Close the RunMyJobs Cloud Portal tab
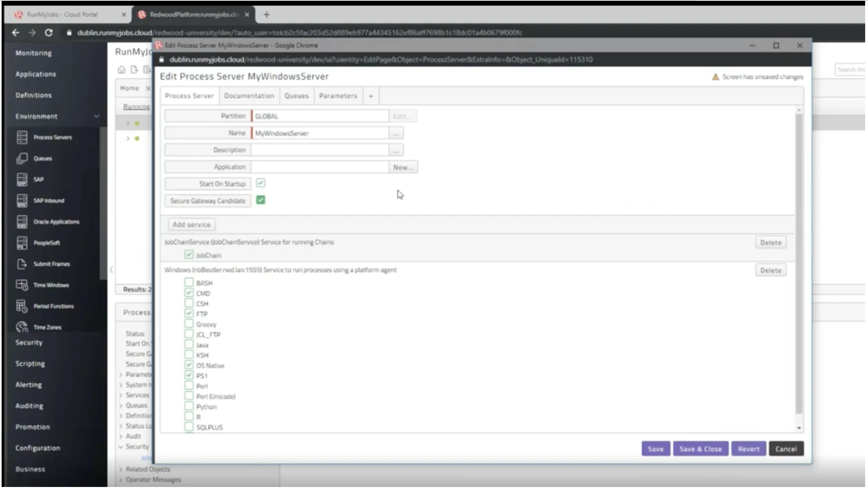868x489 pixels. click(124, 15)
